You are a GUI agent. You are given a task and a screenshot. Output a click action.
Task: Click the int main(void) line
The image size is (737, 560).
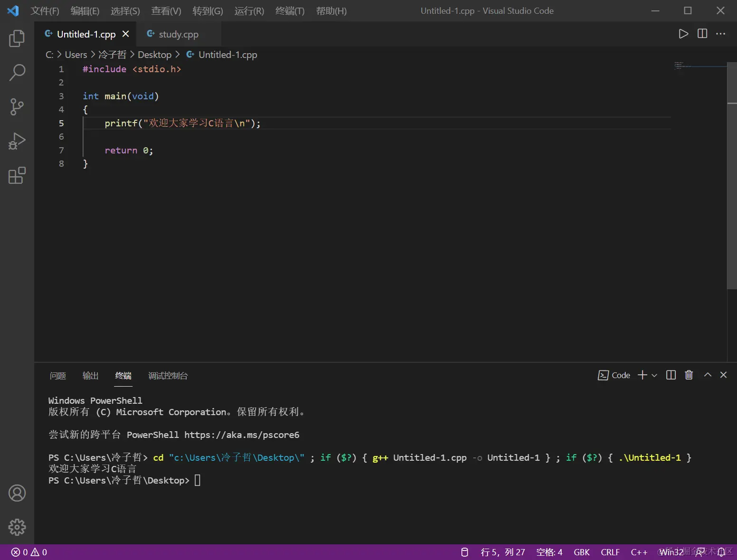[121, 96]
